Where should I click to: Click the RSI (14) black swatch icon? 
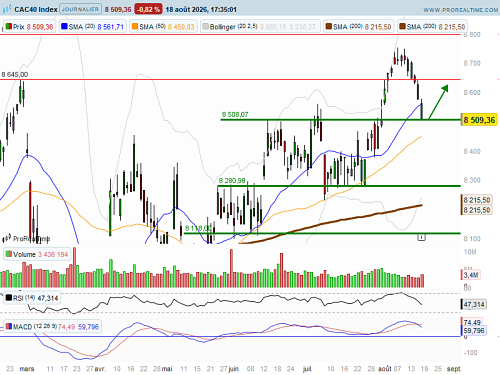coord(9,298)
